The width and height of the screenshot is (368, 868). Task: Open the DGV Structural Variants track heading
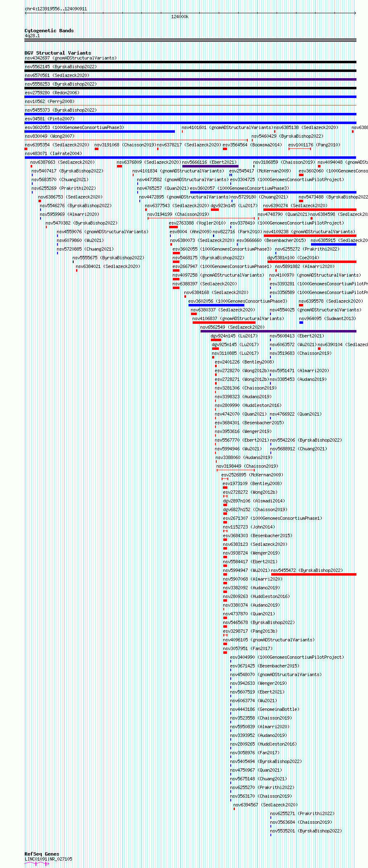[58, 53]
